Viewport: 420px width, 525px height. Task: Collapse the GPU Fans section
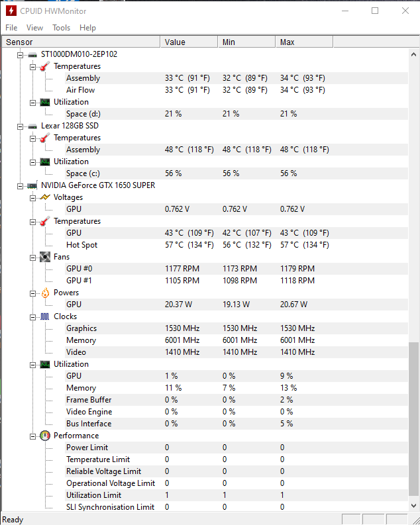click(x=33, y=258)
